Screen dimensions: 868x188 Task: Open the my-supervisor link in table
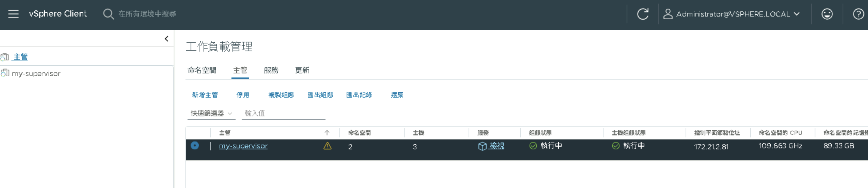coord(243,146)
